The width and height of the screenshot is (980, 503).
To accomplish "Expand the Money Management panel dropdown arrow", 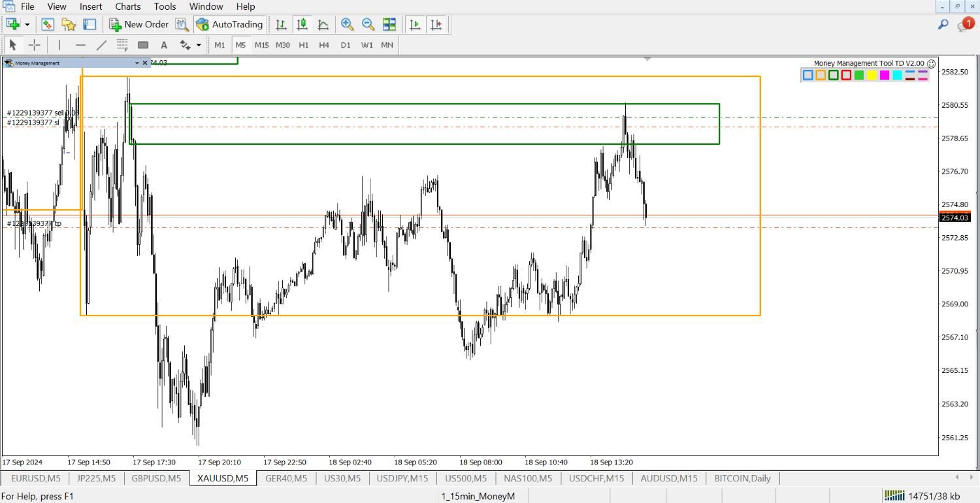I will pyautogui.click(x=137, y=63).
